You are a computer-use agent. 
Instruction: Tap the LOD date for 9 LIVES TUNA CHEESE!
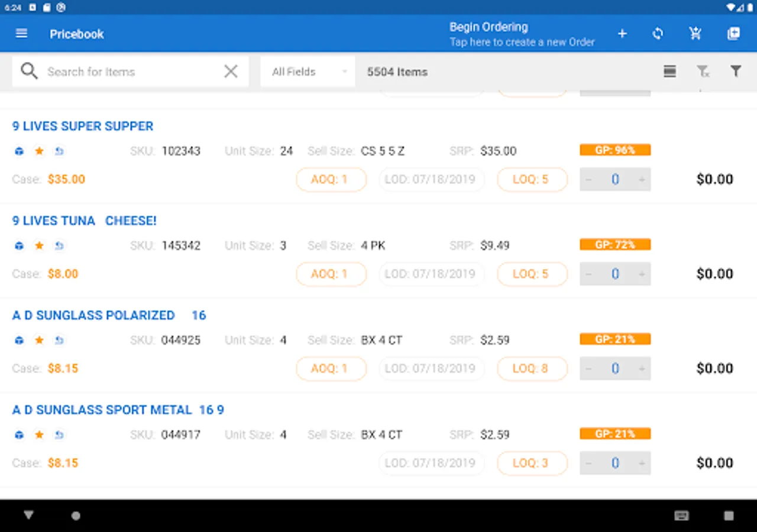[432, 274]
